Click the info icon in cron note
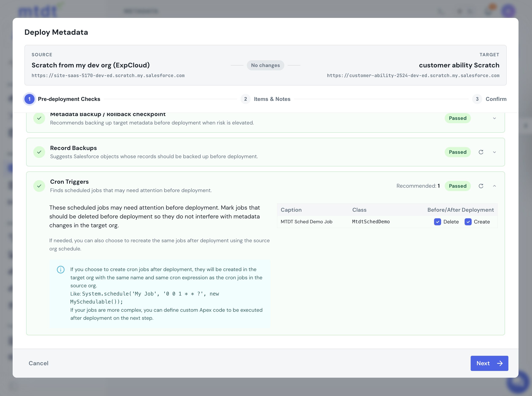Viewport: 532px width, 396px height. (61, 270)
